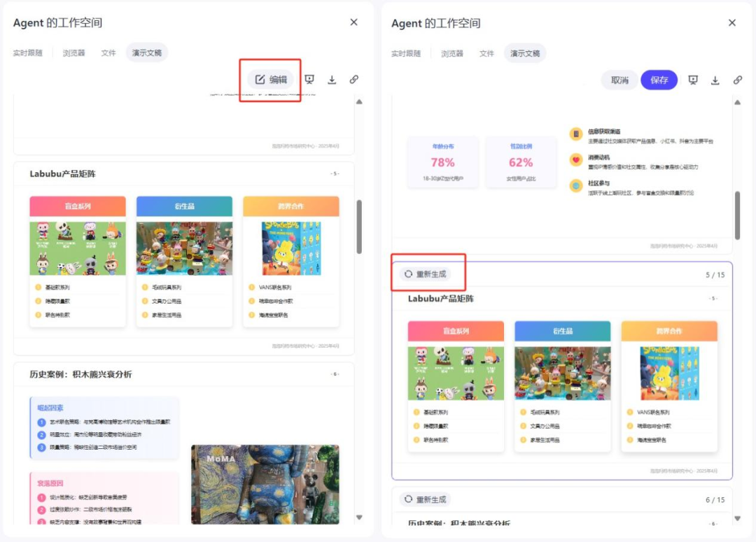Click 消费动机 heart icon
Screen dimensions: 756x542
pos(575,160)
